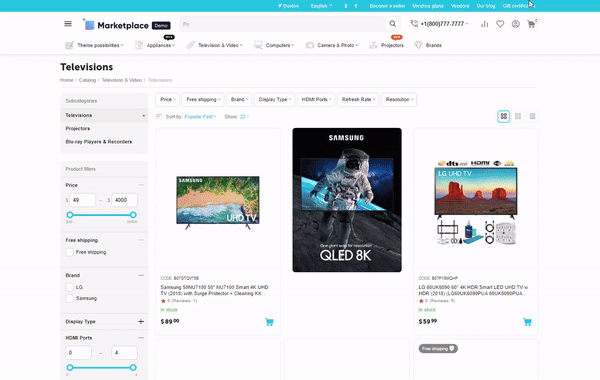The height and width of the screenshot is (380, 600).
Task: Select Projectors subcategory in sidebar
Action: [78, 129]
